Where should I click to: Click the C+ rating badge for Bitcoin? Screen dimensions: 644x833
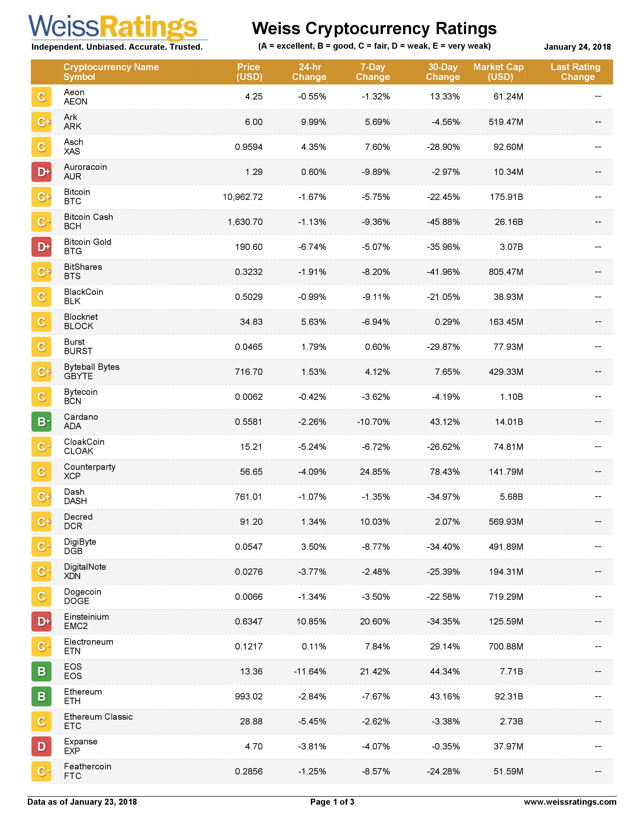click(x=42, y=197)
